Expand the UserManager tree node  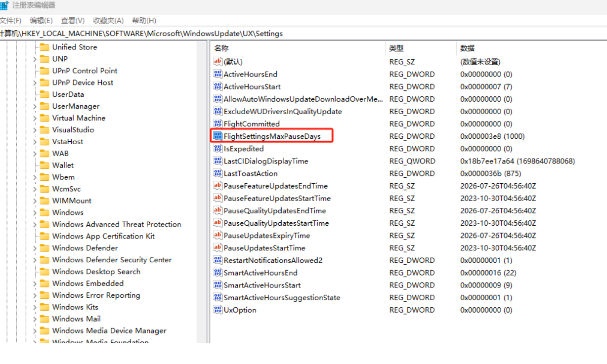click(x=35, y=106)
